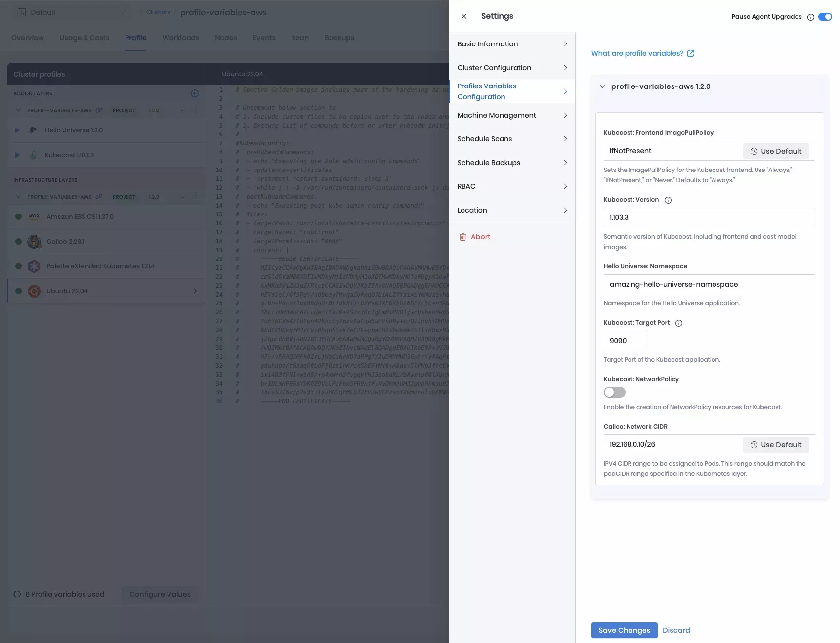840x643 pixels.
Task: Click the link icon on addon profile-variables-aws row
Action: 99,110
